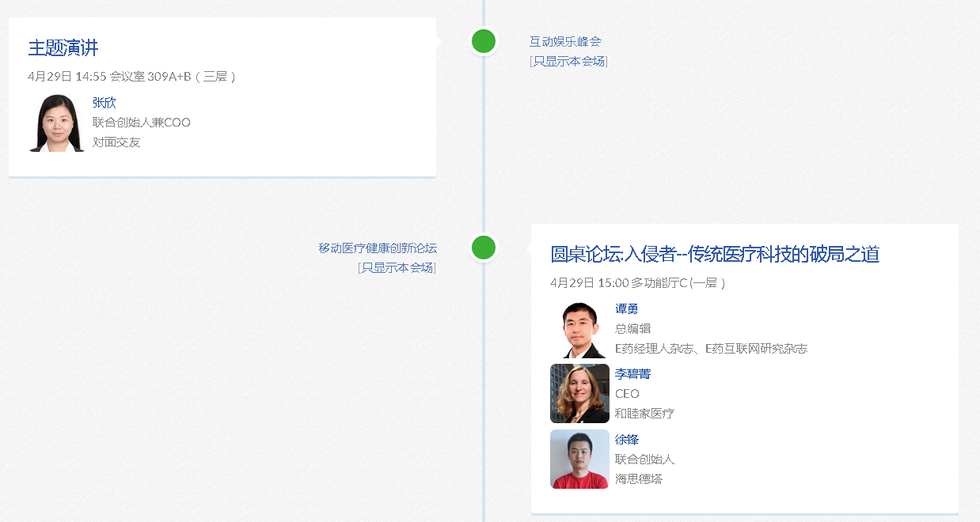Click 只显示本会场 filter under 互动娱乐峰会
This screenshot has width=980, height=522.
click(568, 62)
